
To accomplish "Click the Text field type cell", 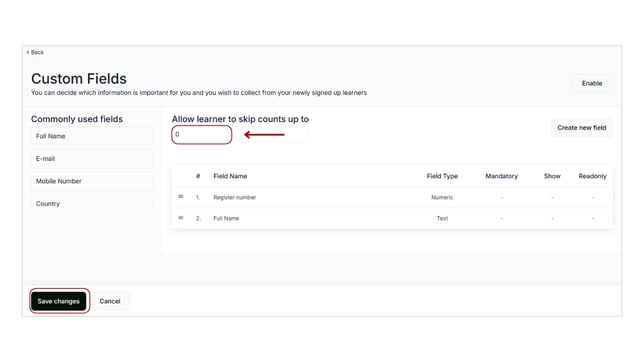I will click(x=442, y=218).
